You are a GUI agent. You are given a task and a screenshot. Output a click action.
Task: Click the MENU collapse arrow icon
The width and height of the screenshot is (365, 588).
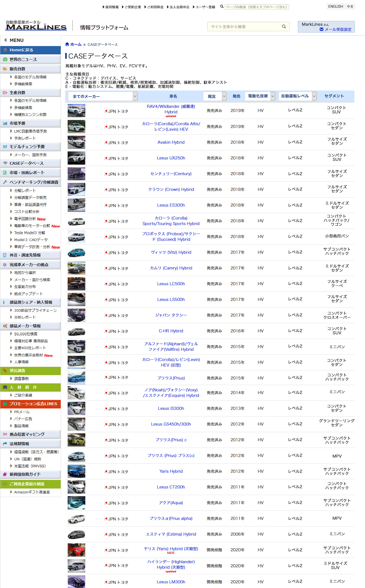[x=5, y=40]
